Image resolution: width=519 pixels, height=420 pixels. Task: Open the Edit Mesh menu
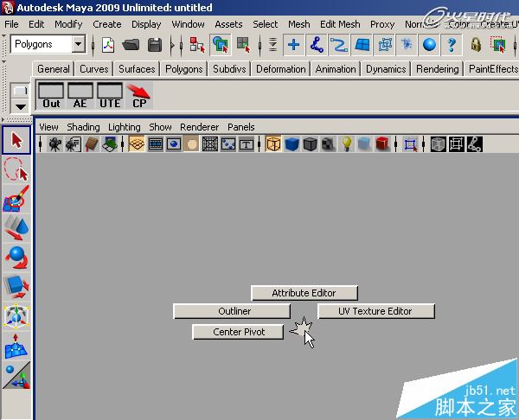click(x=340, y=24)
